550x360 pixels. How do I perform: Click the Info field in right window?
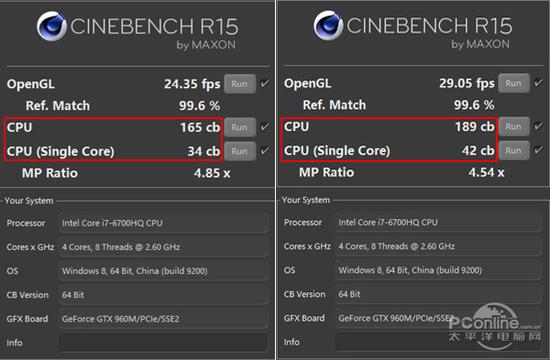438,342
